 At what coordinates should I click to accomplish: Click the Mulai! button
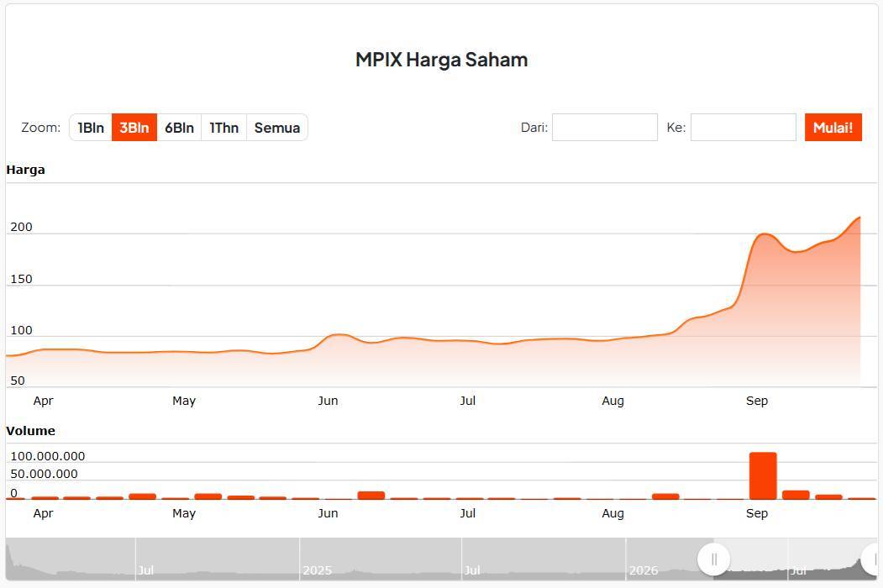tap(833, 128)
